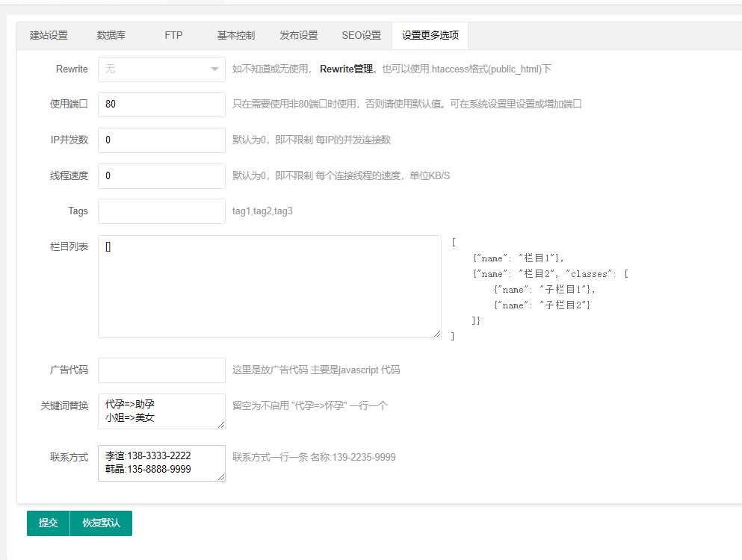Click the 恢复默认 button

tap(102, 523)
